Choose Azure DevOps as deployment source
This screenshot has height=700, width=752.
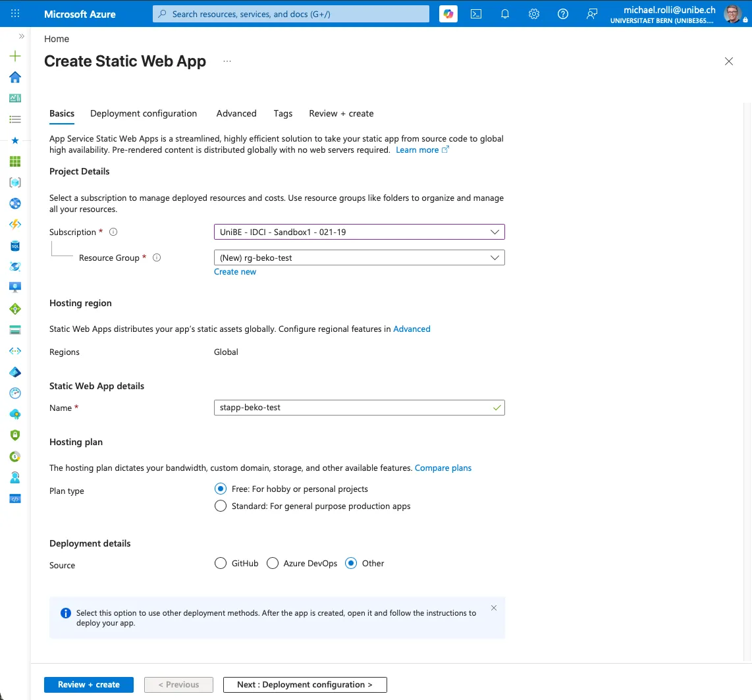pos(273,563)
